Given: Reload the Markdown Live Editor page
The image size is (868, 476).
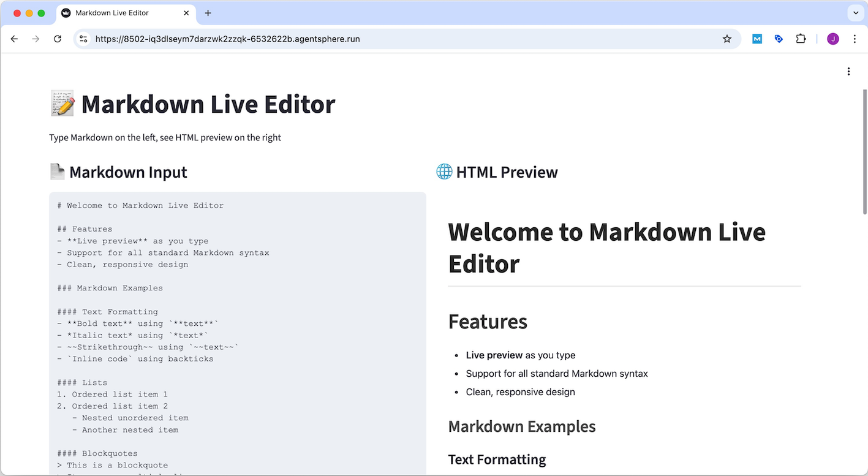Looking at the screenshot, I should click(57, 39).
